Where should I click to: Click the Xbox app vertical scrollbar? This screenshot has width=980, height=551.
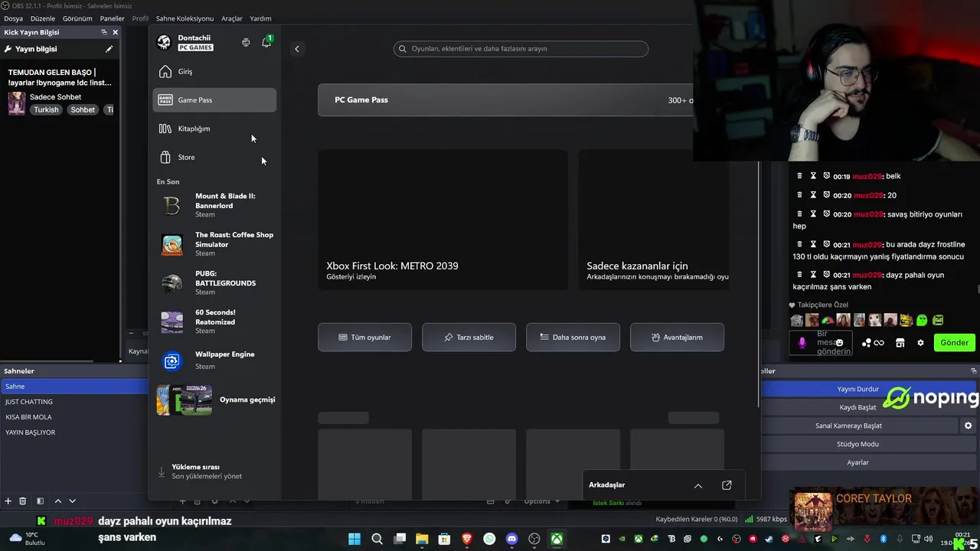(x=759, y=283)
